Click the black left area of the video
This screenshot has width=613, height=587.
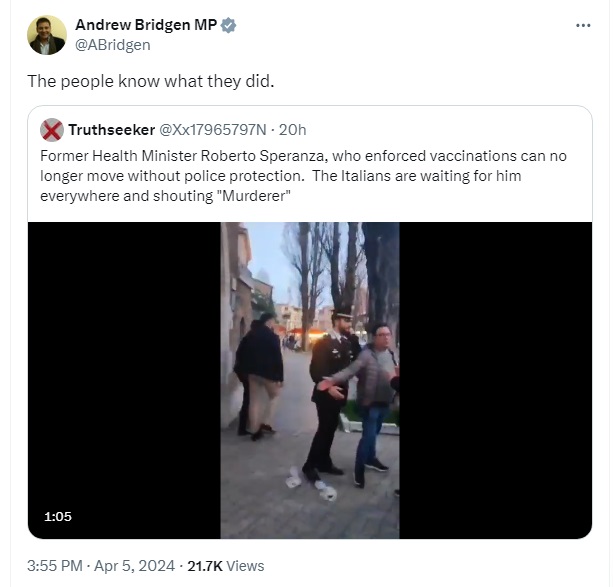tap(124, 380)
